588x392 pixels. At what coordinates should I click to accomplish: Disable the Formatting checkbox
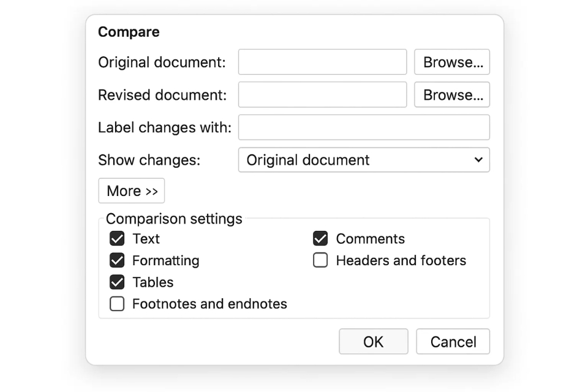pyautogui.click(x=117, y=260)
